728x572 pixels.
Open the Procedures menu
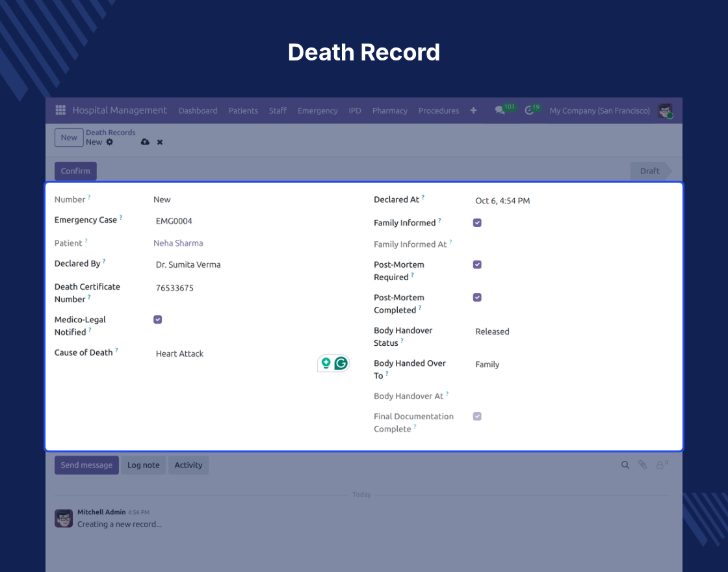(439, 110)
